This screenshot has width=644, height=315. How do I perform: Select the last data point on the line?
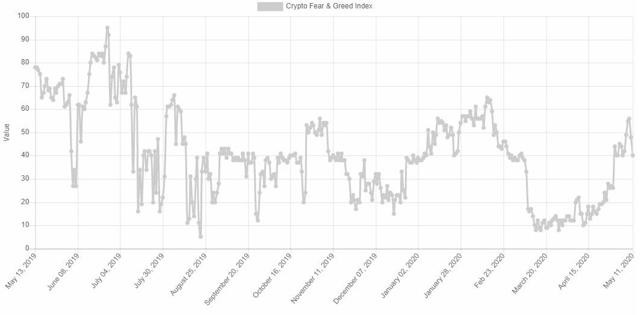pyautogui.click(x=633, y=155)
